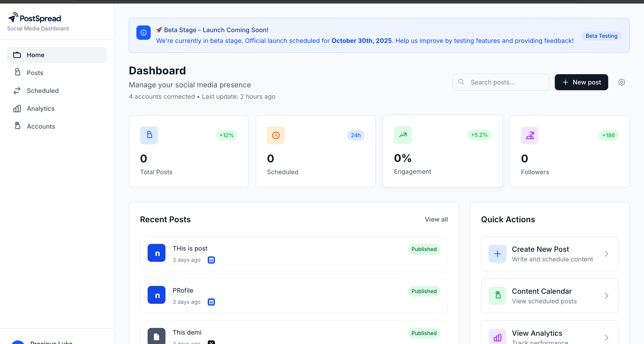Switch to the Home sidebar item
The width and height of the screenshot is (644, 344).
(36, 55)
